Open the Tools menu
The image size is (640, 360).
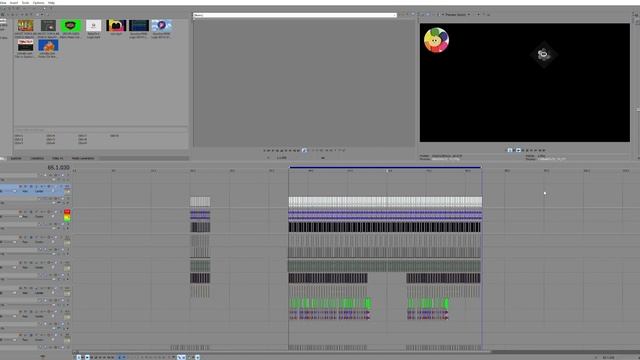pyautogui.click(x=25, y=2)
